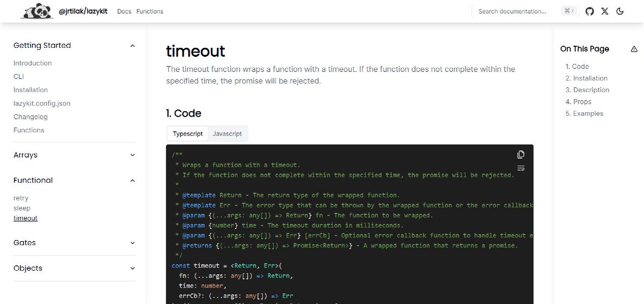
Task: Toggle dark mode moon icon
Action: pos(620,11)
